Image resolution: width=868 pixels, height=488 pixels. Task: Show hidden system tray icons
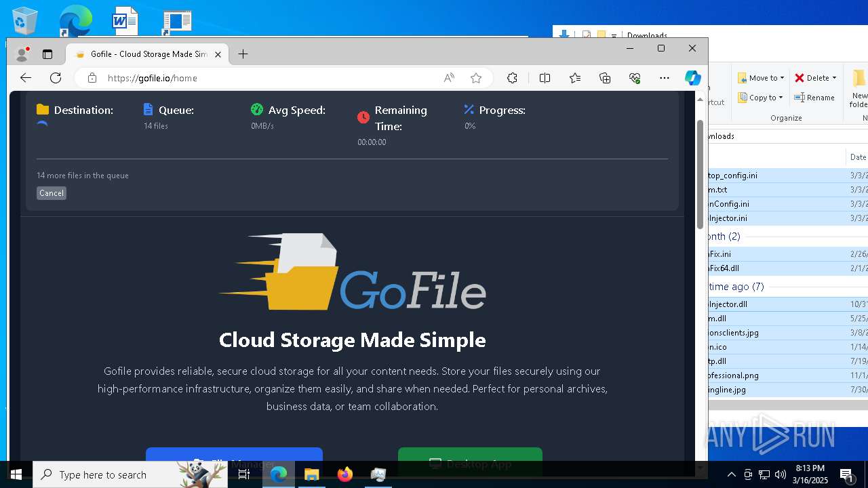732,474
